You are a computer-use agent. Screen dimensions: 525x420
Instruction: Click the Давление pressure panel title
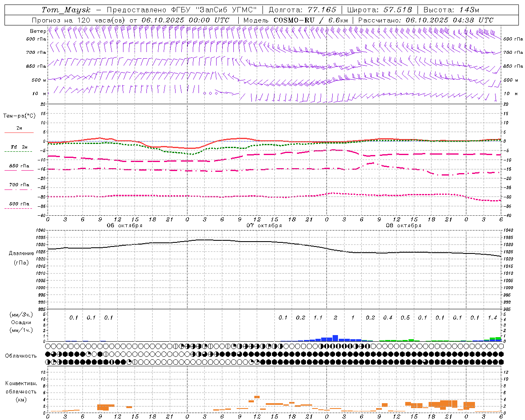tap(21, 253)
